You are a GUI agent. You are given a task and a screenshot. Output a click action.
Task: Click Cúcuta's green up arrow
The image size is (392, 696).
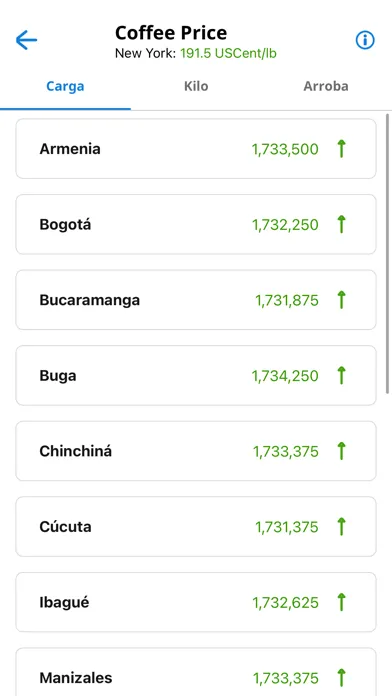(x=341, y=526)
